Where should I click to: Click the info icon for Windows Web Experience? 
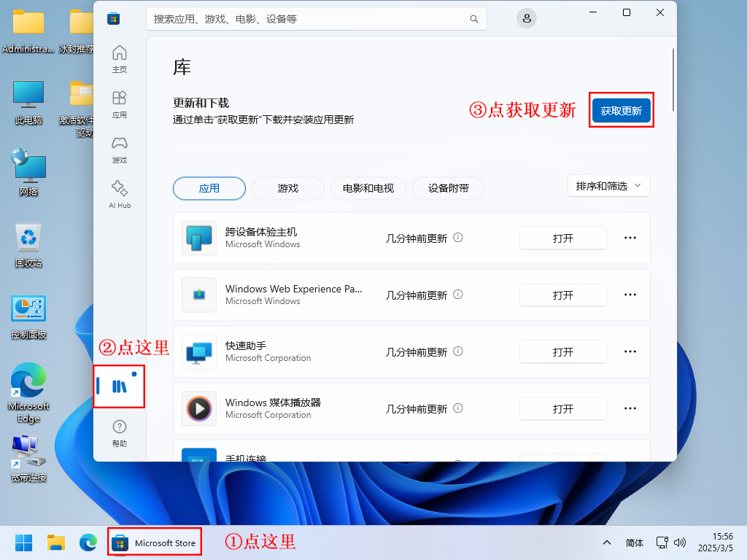tap(458, 295)
